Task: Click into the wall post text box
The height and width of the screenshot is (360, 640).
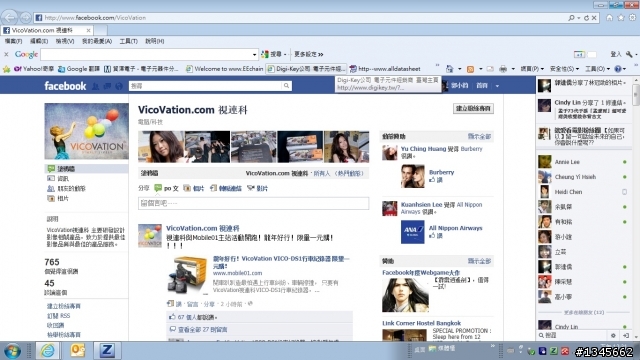Action: 253,203
